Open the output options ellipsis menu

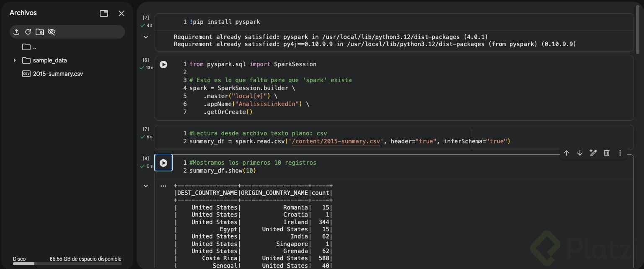click(163, 186)
